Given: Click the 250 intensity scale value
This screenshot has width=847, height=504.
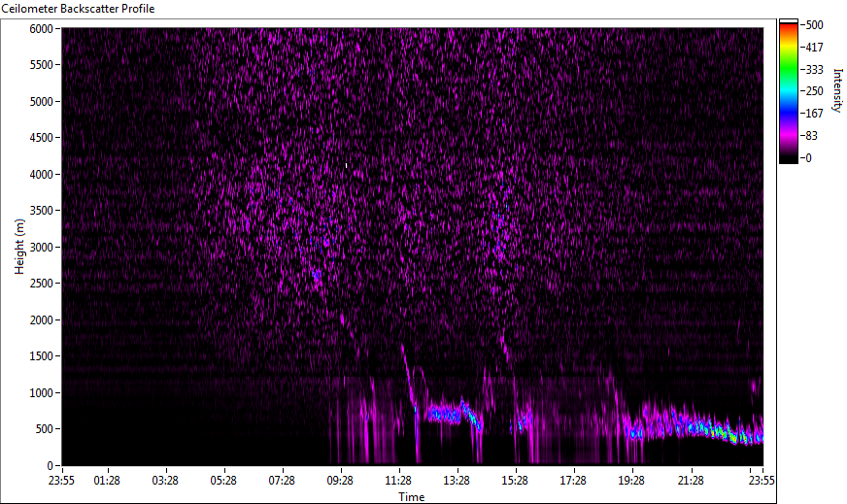Looking at the screenshot, I should tap(814, 91).
